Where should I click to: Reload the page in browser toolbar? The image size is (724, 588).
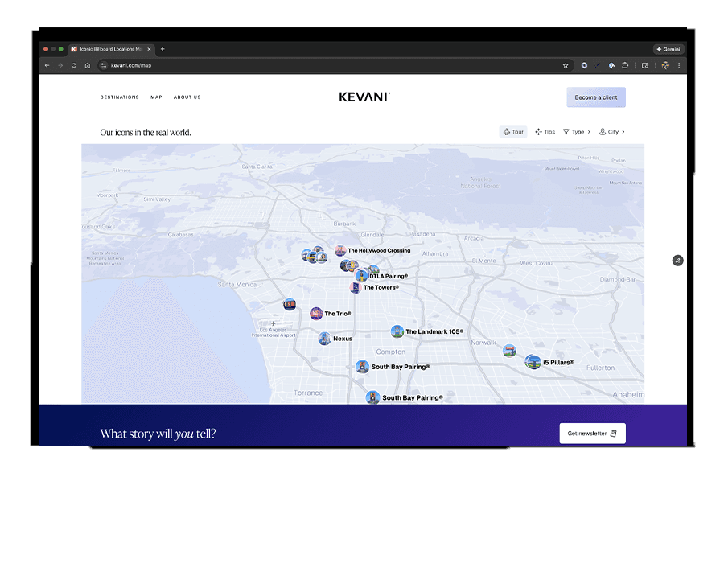tap(74, 65)
